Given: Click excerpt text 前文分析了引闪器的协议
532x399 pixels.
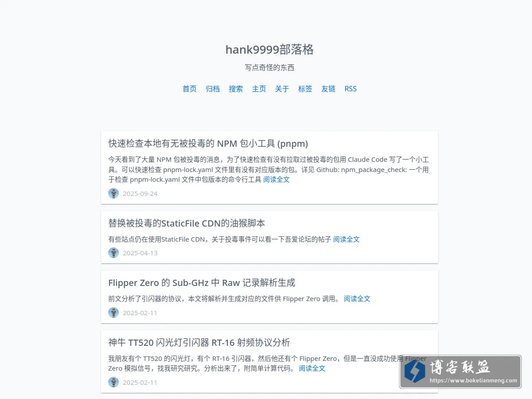Looking at the screenshot, I should [x=145, y=299].
